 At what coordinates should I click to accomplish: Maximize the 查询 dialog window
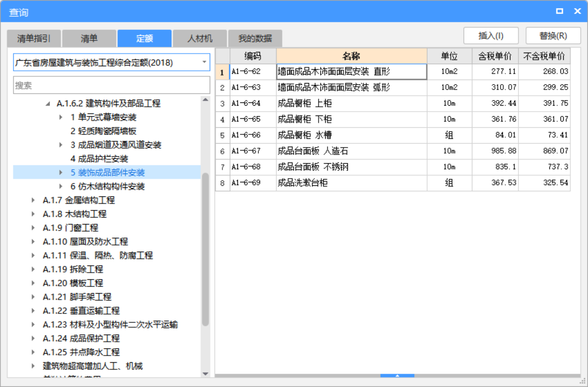[559, 11]
